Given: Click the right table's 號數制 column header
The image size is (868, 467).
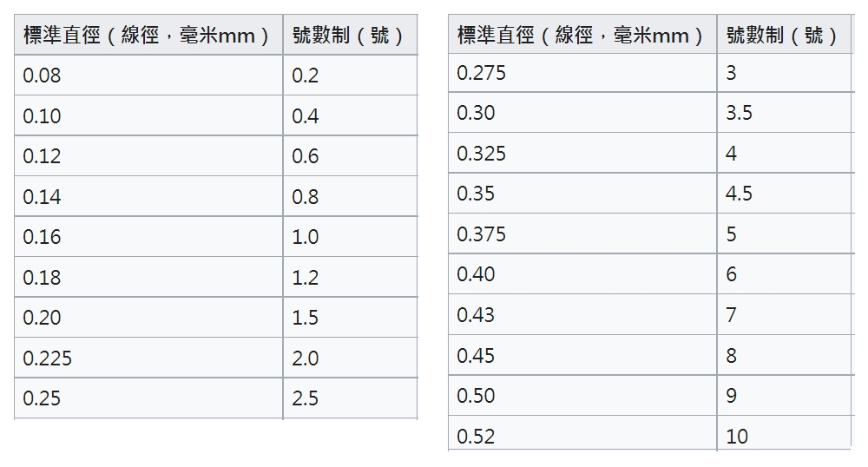Looking at the screenshot, I should [783, 36].
